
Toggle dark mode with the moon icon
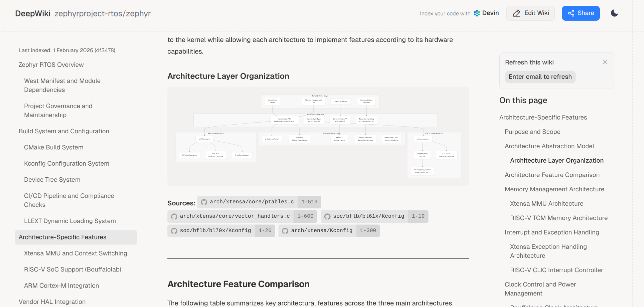tap(614, 13)
